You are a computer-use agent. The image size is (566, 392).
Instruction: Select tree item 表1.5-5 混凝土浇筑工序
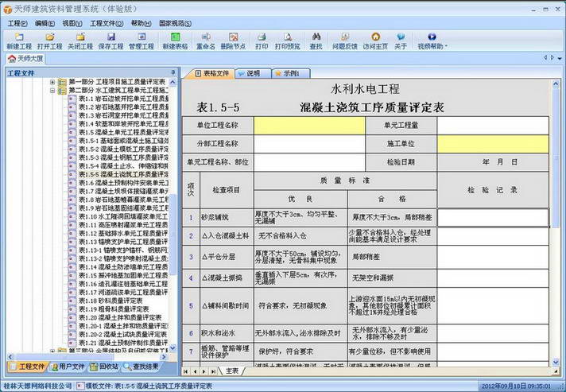coord(123,175)
